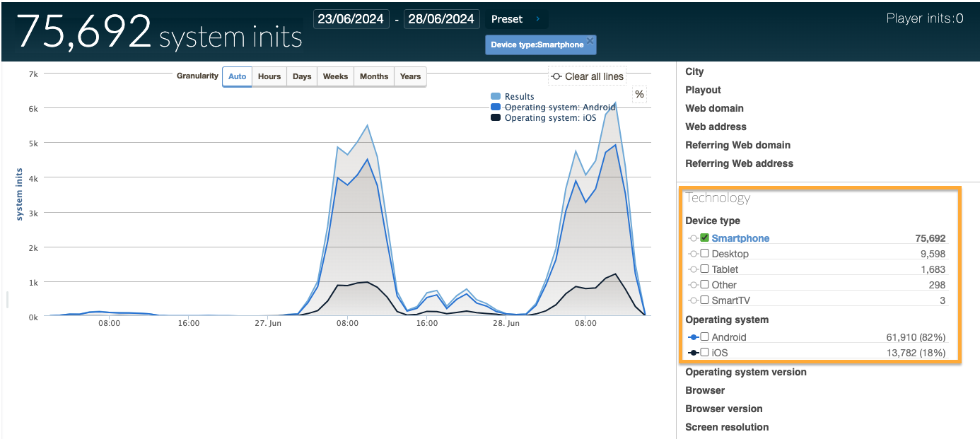Viewport: 980px width, 439px height.
Task: Toggle the Smartphone line marker icon
Action: click(x=693, y=238)
